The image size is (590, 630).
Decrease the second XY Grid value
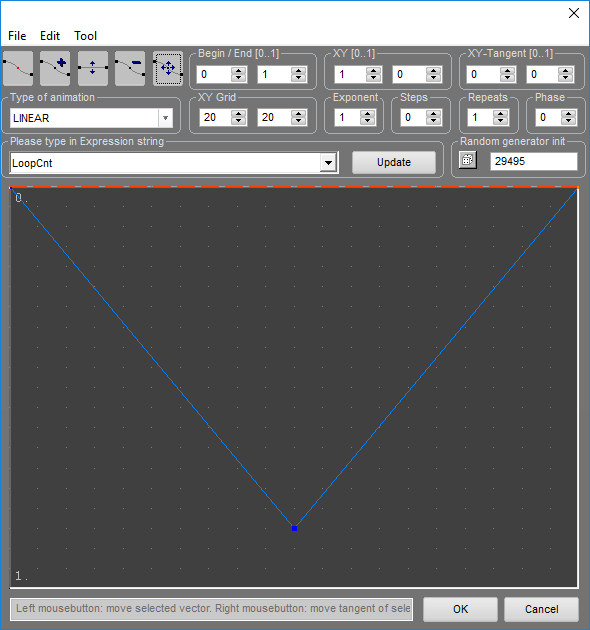298,121
